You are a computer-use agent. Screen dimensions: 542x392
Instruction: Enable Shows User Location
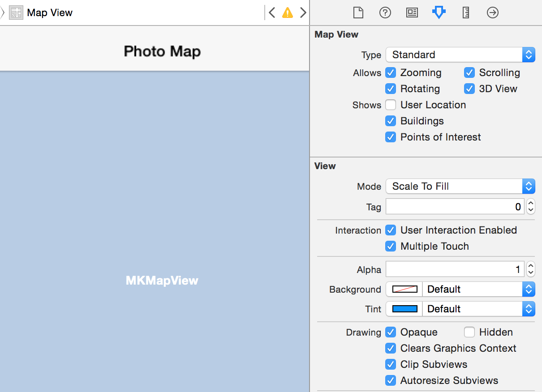pyautogui.click(x=390, y=105)
